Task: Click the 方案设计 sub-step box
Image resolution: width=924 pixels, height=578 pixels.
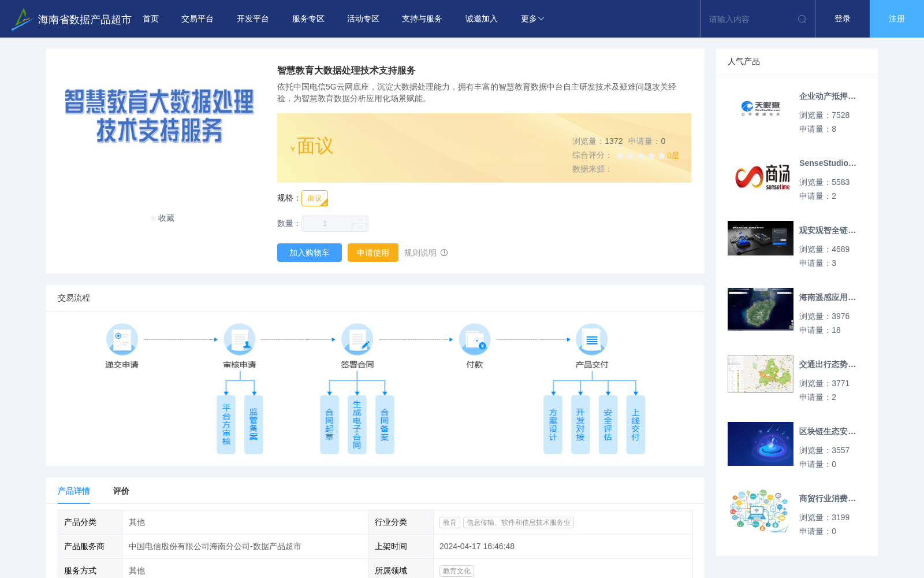Action: 553,425
